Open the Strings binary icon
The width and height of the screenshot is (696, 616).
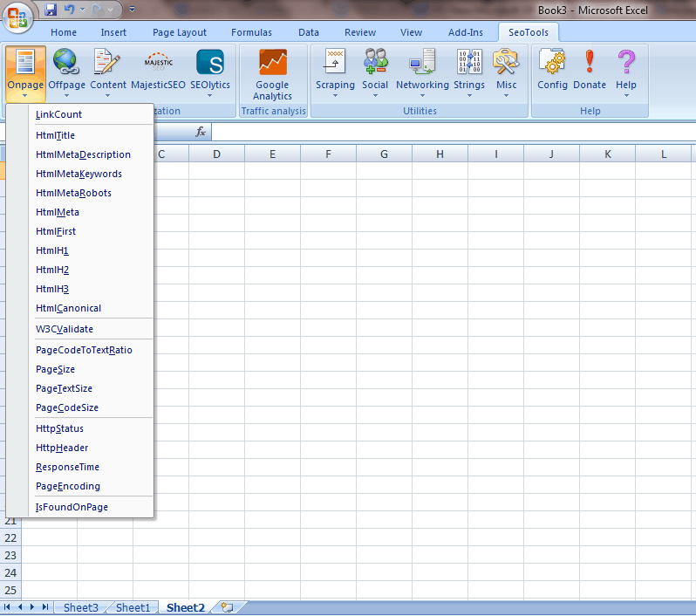469,61
